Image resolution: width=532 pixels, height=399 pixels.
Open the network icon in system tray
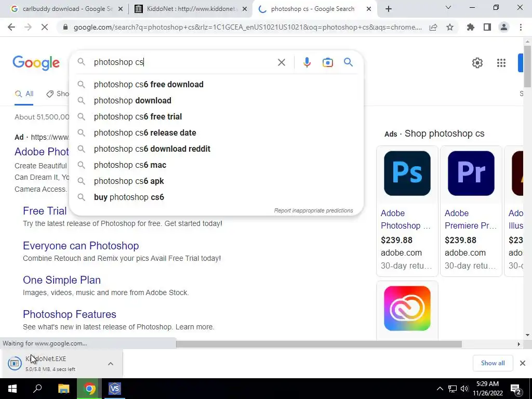[453, 389]
